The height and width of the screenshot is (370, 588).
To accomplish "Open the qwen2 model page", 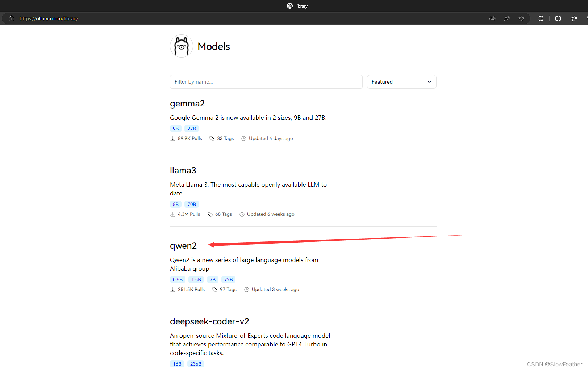I will pos(183,246).
